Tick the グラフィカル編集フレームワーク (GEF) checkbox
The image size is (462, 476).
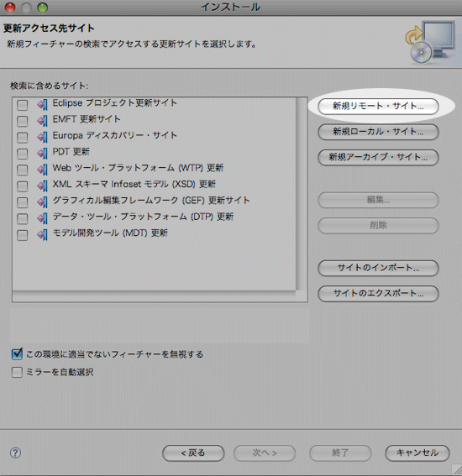click(x=22, y=202)
